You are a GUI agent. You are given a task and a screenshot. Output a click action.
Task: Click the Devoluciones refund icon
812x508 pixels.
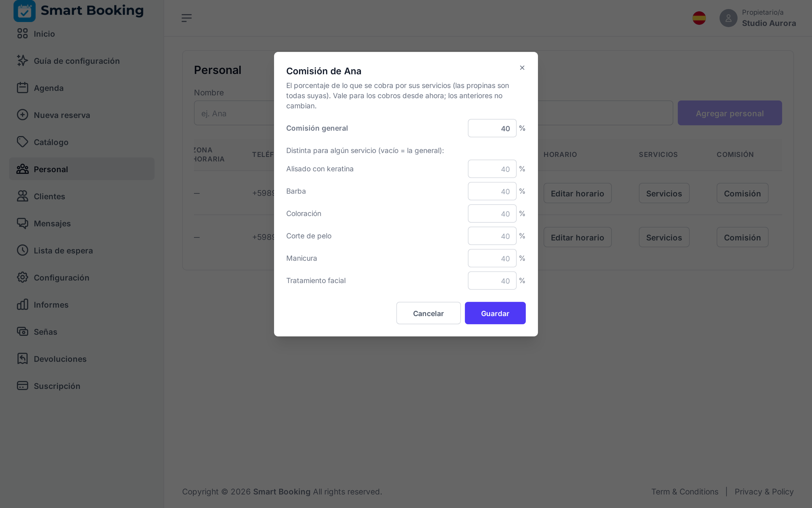pyautogui.click(x=23, y=359)
